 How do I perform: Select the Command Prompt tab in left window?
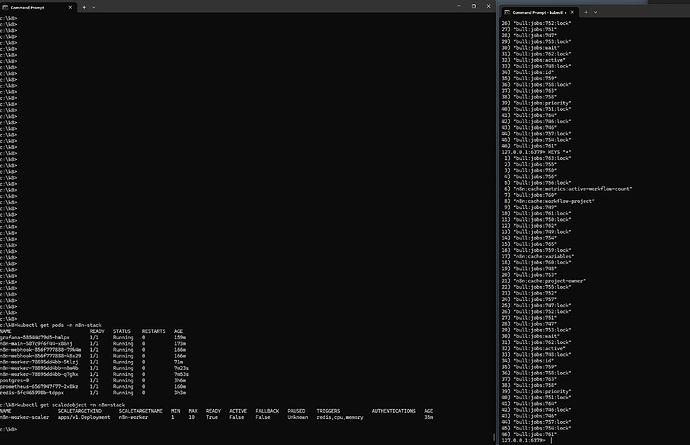(38, 7)
